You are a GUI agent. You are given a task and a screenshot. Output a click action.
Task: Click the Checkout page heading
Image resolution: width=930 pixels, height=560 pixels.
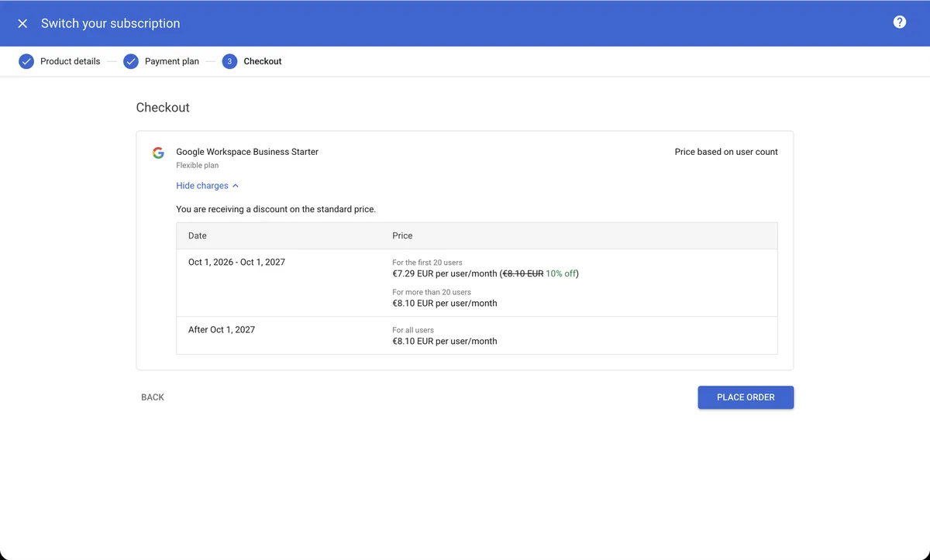[x=163, y=108]
